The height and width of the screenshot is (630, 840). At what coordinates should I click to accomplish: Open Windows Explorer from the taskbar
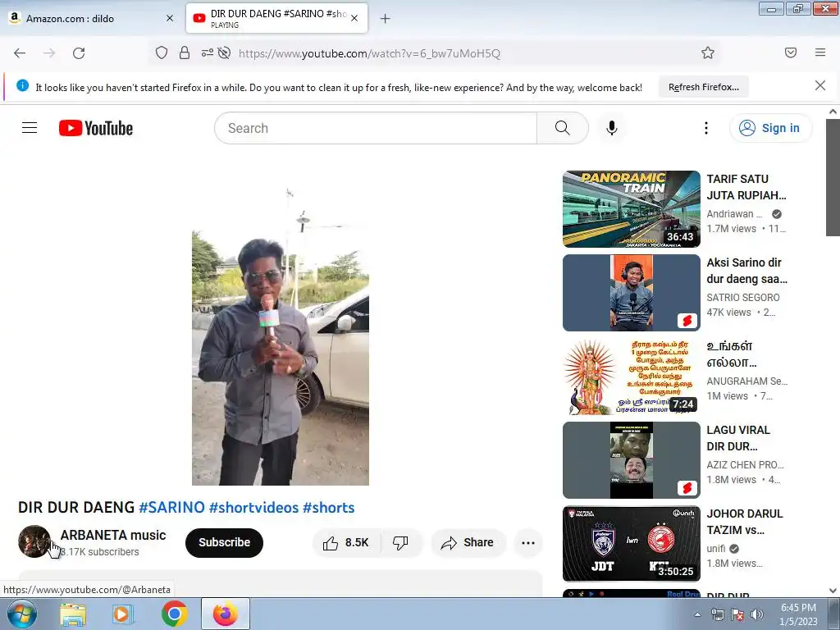pyautogui.click(x=73, y=614)
